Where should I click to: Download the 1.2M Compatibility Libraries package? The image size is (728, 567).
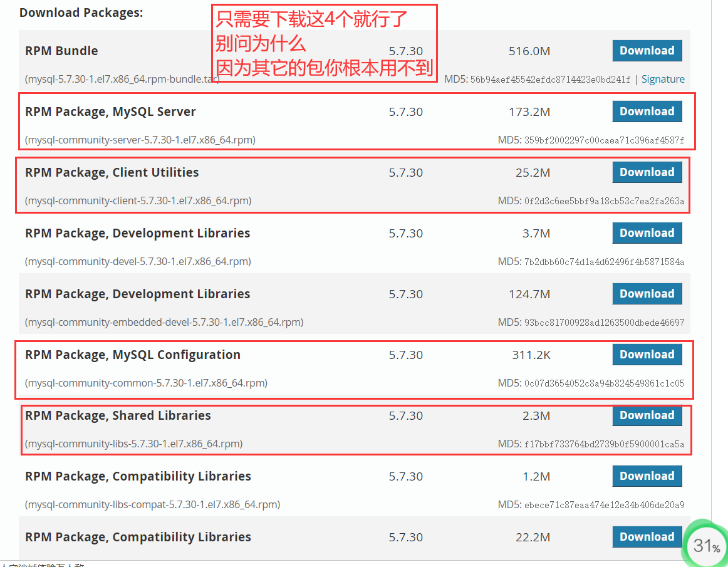[647, 476]
